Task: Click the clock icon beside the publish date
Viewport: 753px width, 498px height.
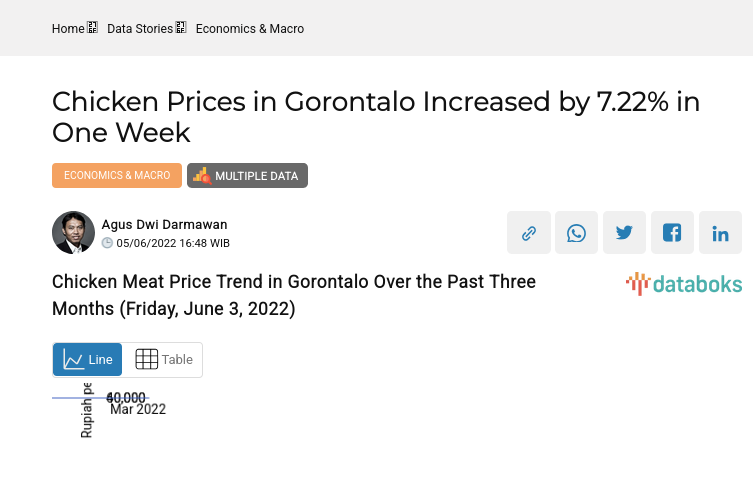Action: click(x=108, y=243)
